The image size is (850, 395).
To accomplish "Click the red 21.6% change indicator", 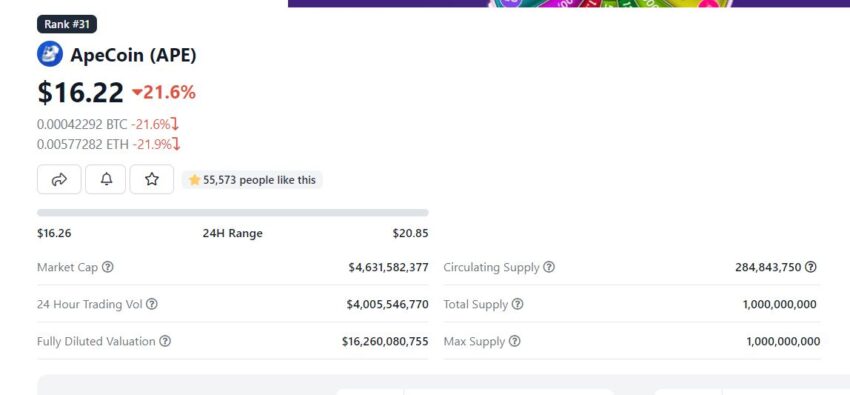I will [164, 93].
